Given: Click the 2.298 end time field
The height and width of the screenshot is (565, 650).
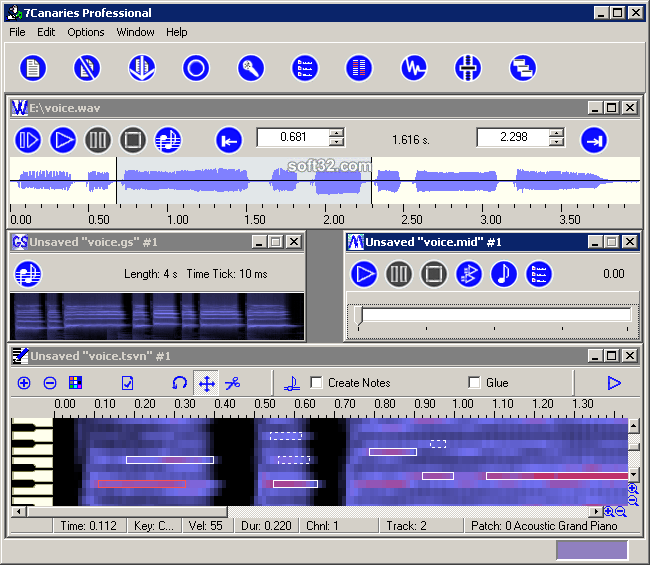Looking at the screenshot, I should tap(513, 137).
